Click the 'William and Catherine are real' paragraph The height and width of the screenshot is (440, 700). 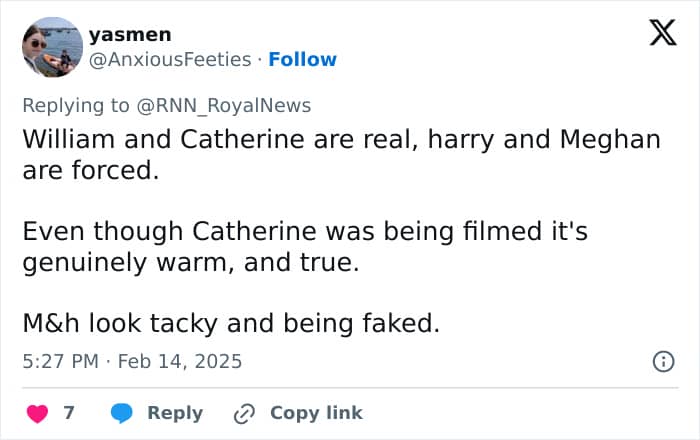pos(341,154)
